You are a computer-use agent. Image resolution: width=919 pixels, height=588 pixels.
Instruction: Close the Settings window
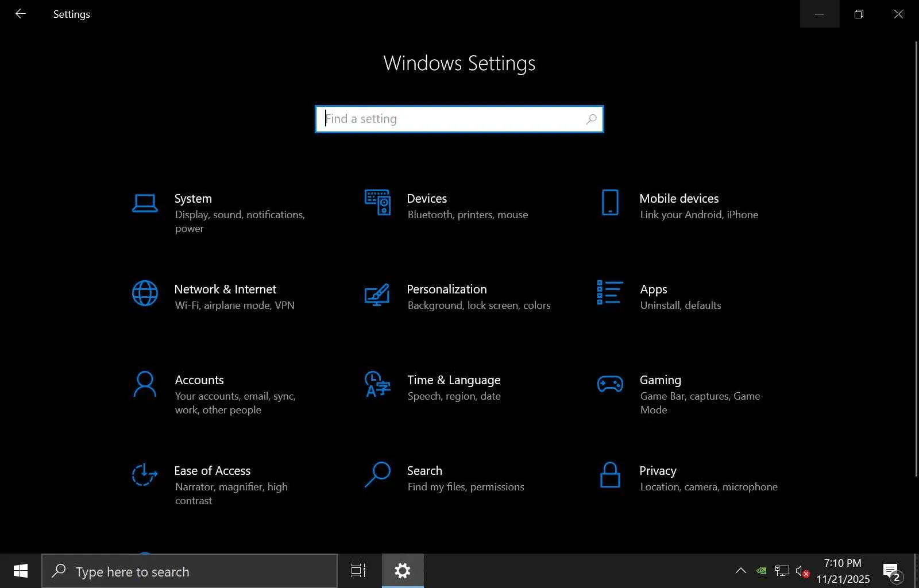899,14
